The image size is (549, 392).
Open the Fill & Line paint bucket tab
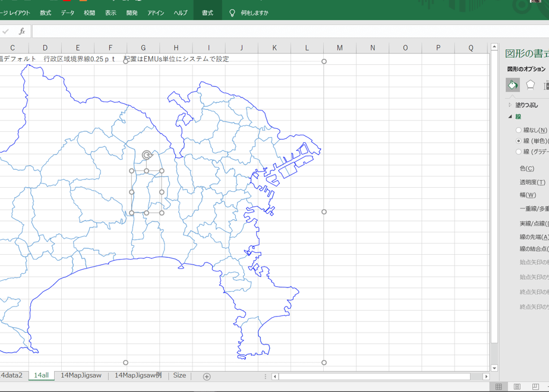(513, 85)
